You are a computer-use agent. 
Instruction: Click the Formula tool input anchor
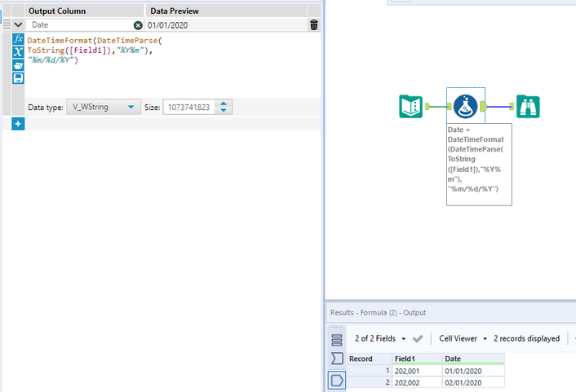(450, 107)
